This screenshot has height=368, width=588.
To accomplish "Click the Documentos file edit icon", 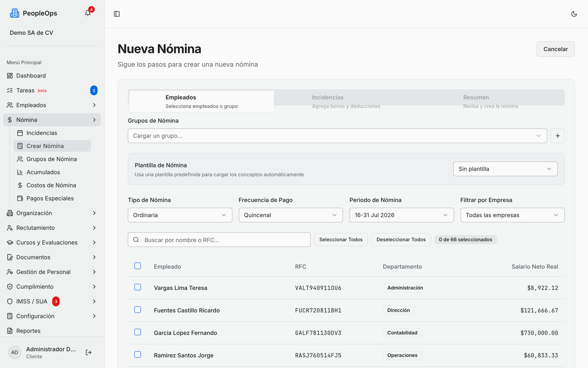I will [10, 257].
